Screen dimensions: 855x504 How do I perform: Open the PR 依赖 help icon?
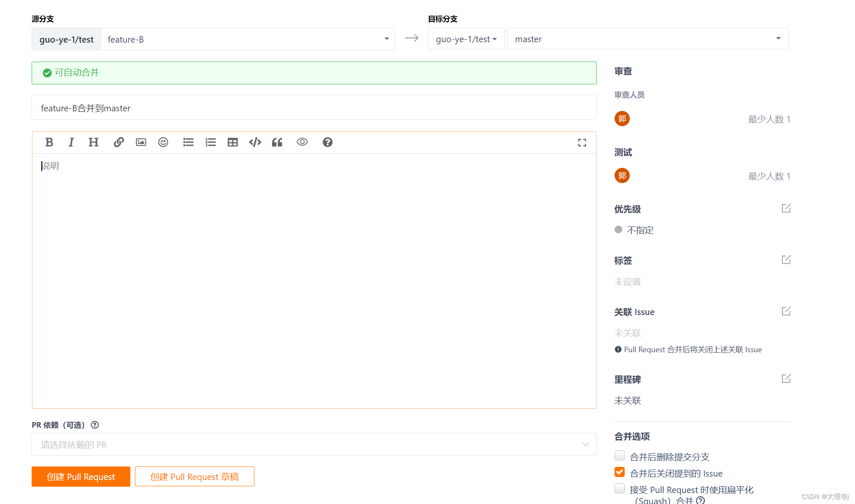click(95, 425)
